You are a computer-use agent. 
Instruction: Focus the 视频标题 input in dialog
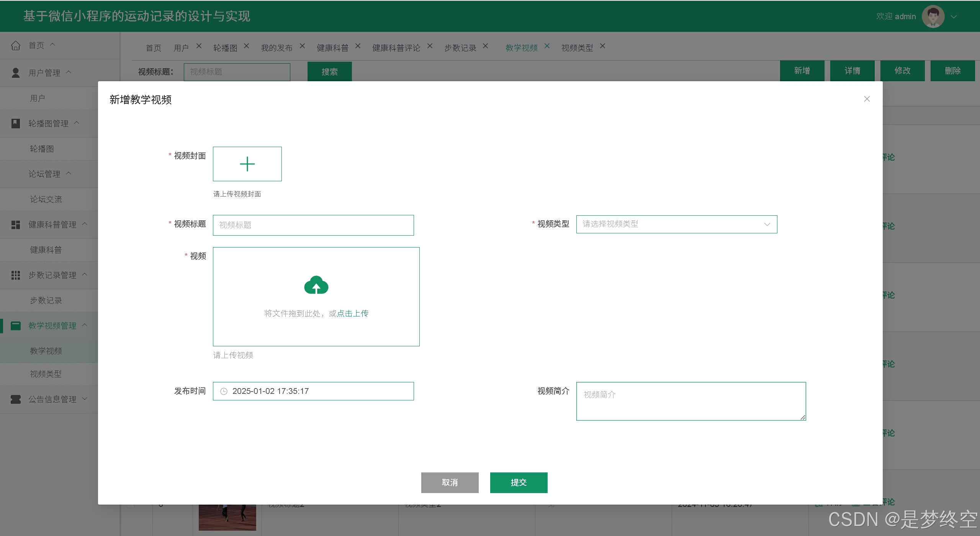point(313,225)
